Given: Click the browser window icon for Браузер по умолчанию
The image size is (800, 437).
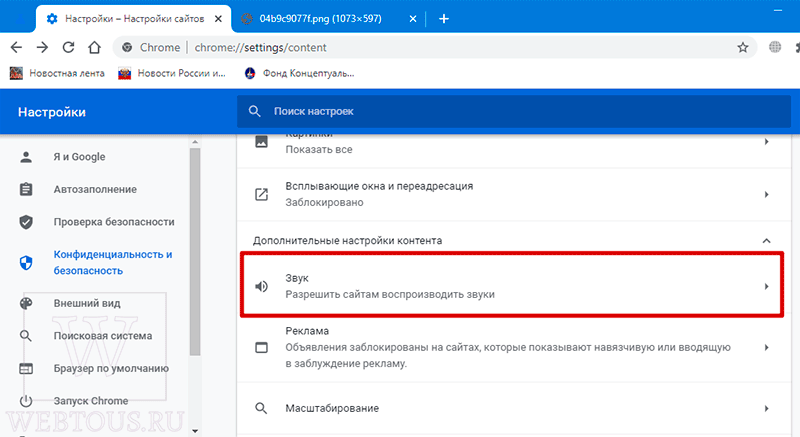Looking at the screenshot, I should tap(26, 368).
